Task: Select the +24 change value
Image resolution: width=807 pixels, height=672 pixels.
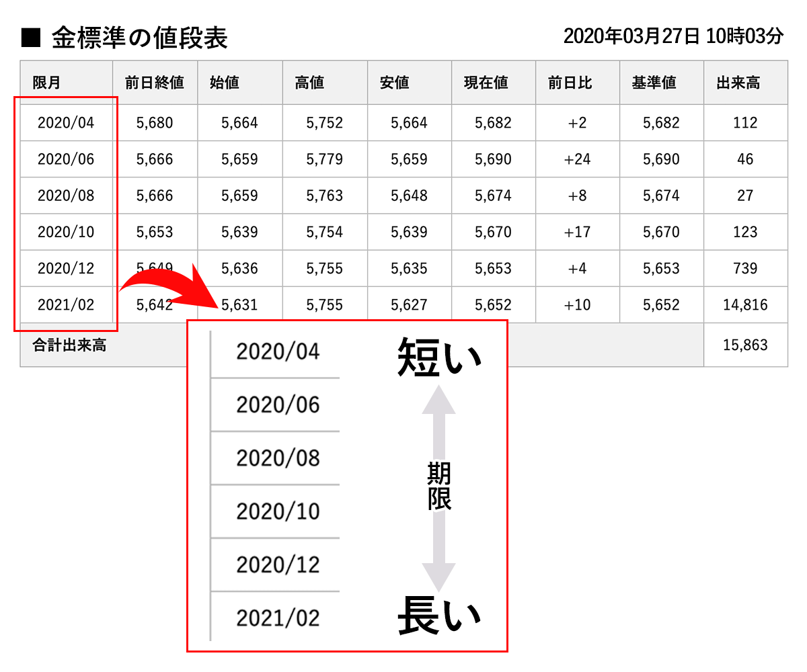Action: pos(577,159)
